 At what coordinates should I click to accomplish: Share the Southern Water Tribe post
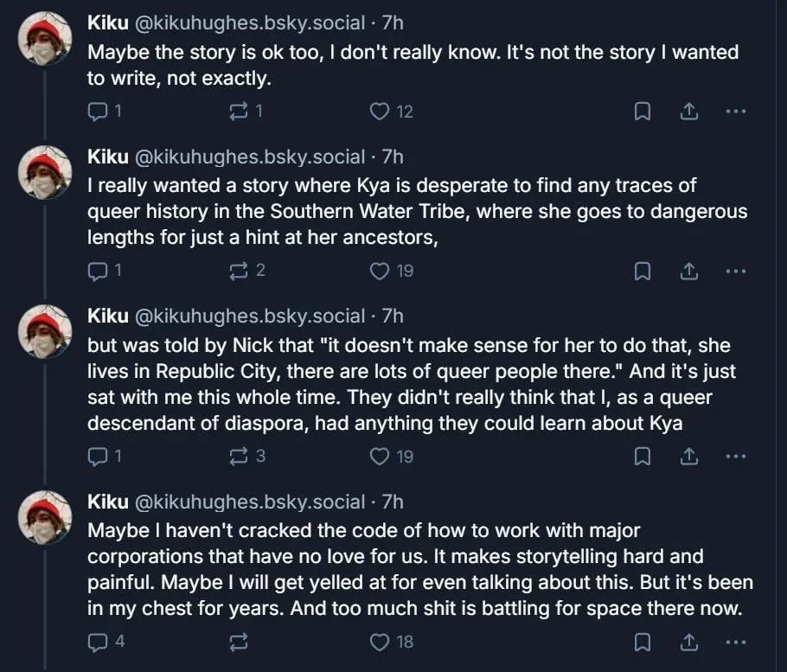click(689, 271)
